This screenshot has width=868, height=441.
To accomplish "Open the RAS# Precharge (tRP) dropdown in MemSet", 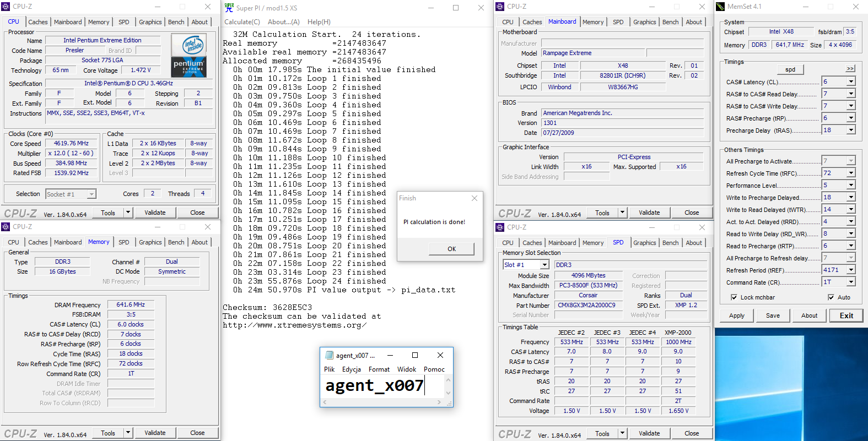I will tap(851, 118).
